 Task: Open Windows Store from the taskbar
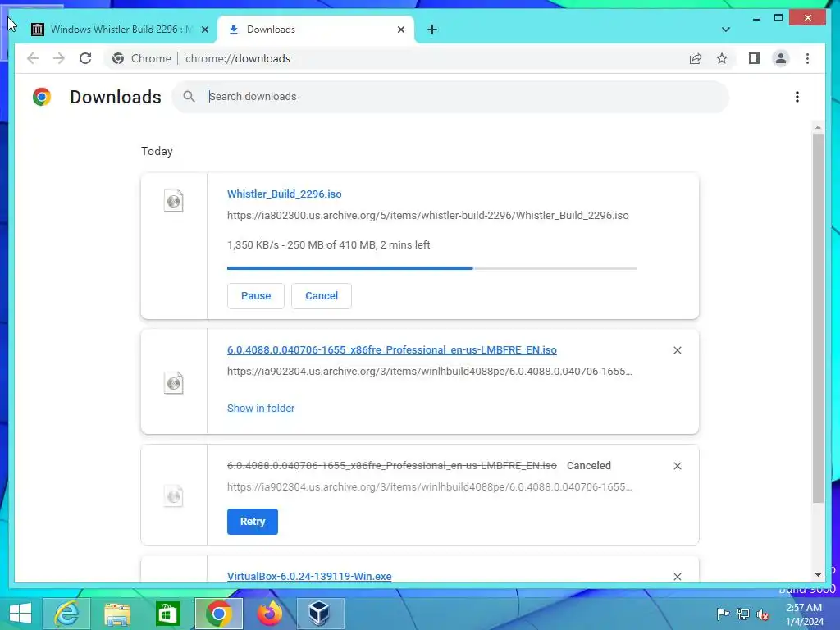[x=167, y=613]
